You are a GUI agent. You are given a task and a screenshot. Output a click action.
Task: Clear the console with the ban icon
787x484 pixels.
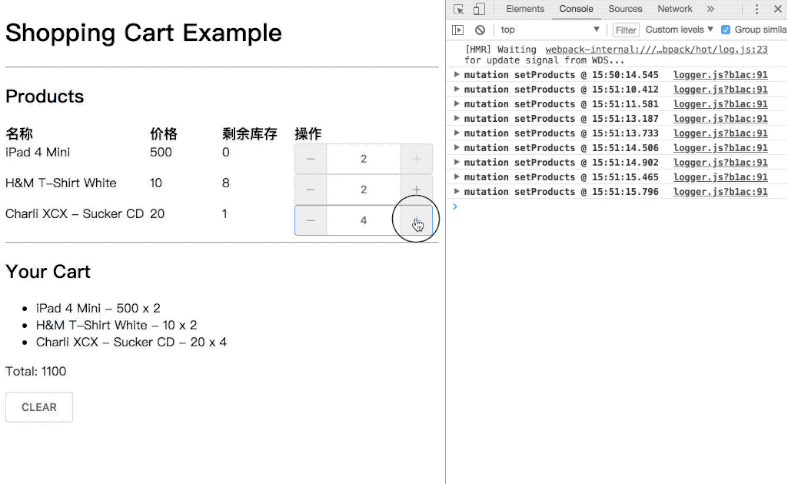click(x=480, y=30)
